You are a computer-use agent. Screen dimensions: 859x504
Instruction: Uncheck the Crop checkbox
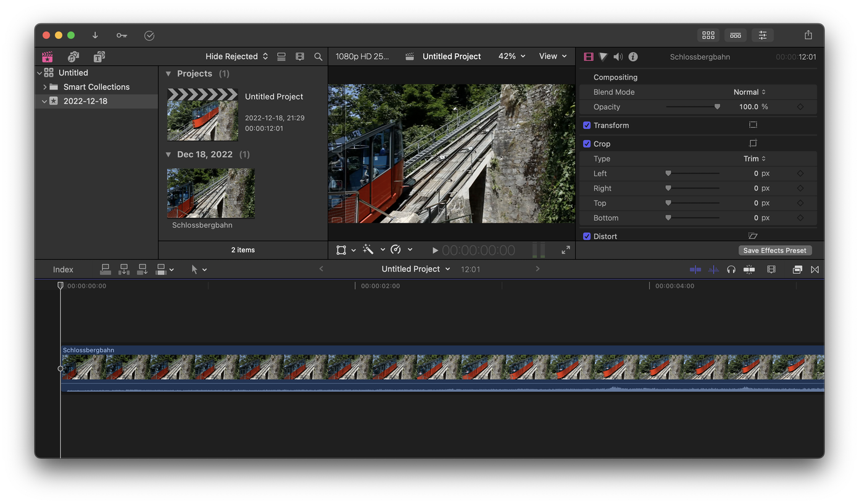tap(587, 144)
